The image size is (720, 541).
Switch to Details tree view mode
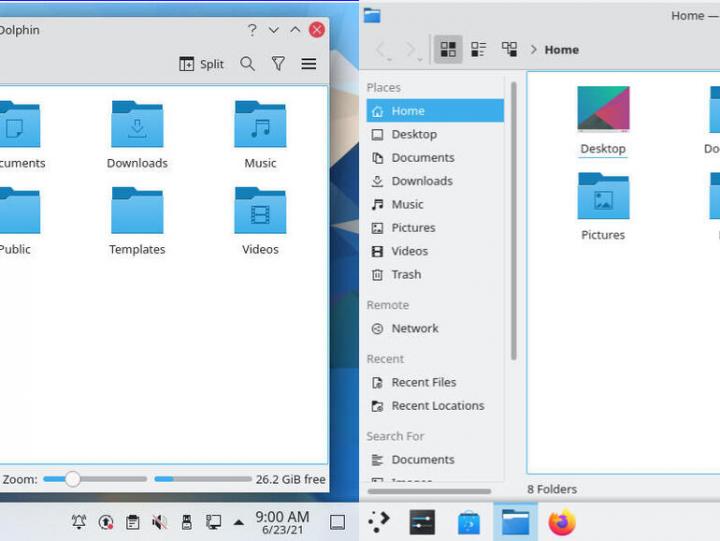pos(509,49)
